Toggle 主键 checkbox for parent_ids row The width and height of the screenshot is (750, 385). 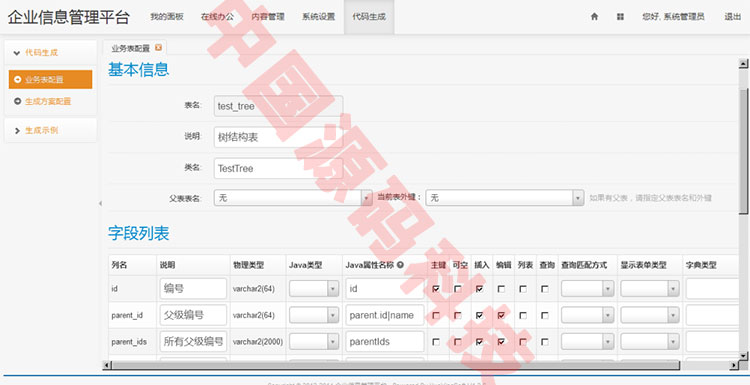coord(436,341)
